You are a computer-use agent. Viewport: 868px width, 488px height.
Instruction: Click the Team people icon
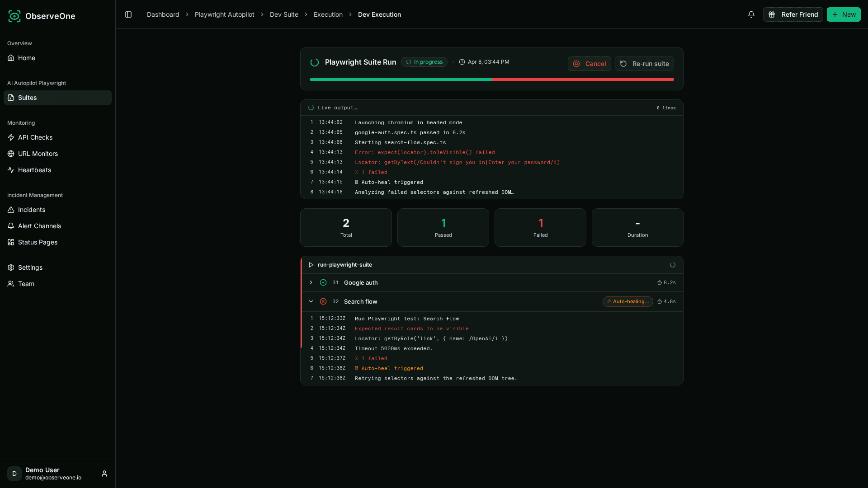pyautogui.click(x=11, y=284)
